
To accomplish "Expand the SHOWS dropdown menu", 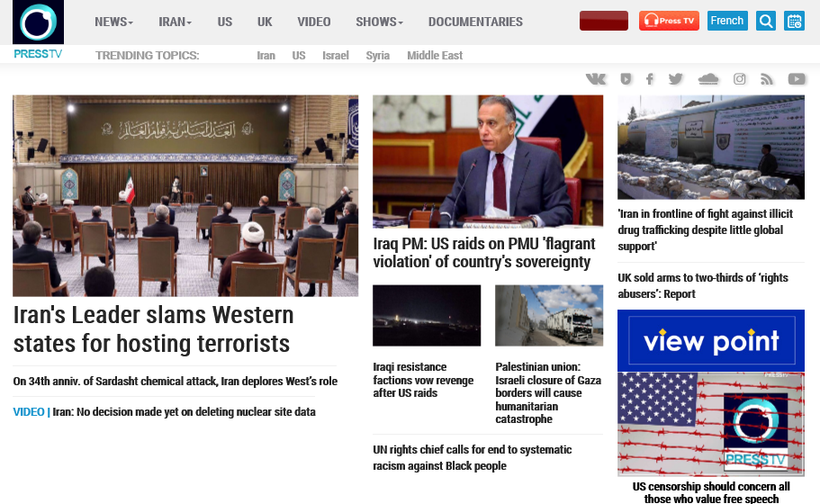I will [x=379, y=22].
